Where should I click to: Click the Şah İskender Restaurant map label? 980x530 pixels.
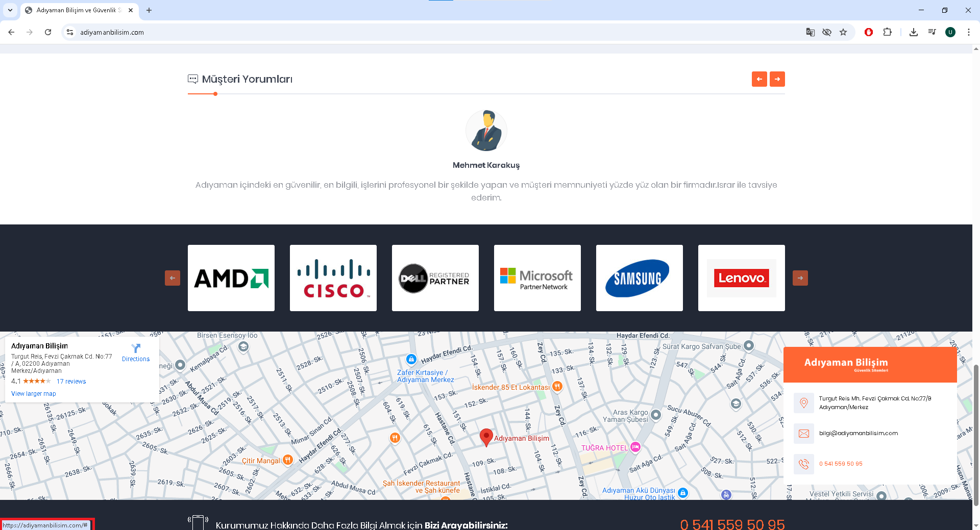[422, 487]
